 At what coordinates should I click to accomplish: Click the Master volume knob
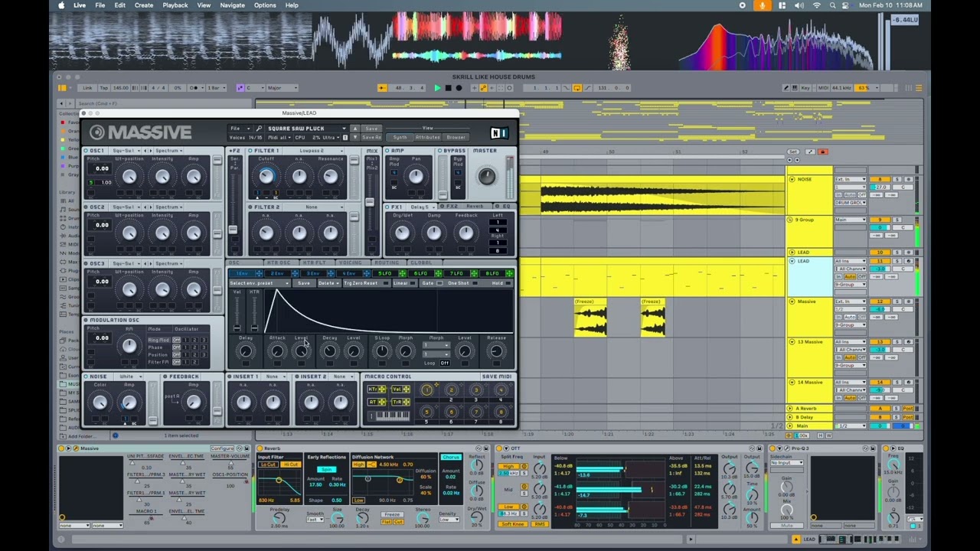pyautogui.click(x=485, y=177)
